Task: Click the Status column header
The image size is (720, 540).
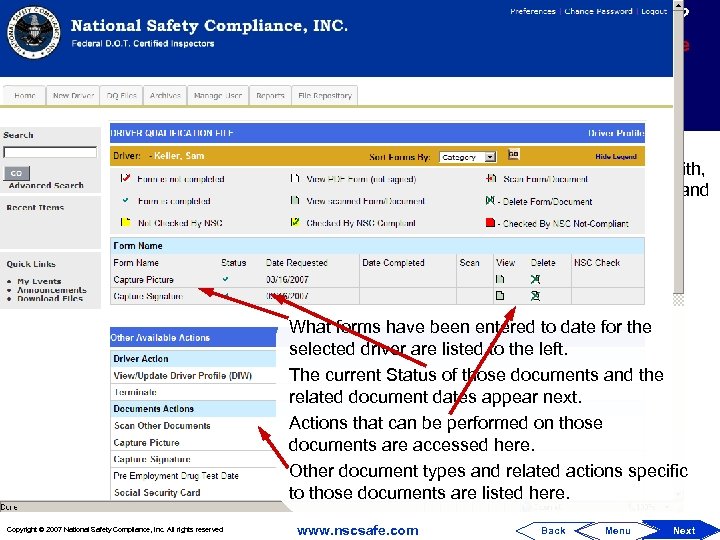Action: (234, 263)
